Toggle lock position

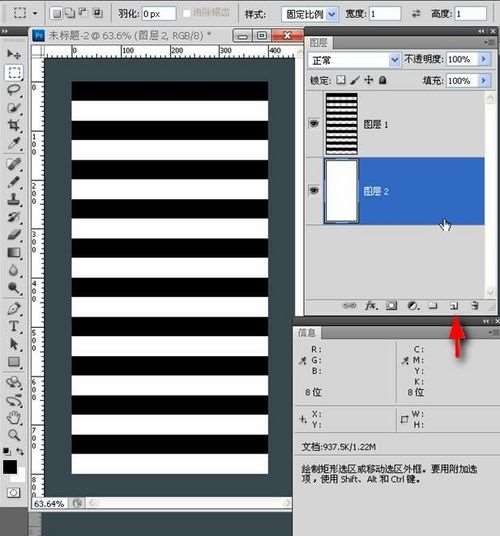click(x=369, y=80)
